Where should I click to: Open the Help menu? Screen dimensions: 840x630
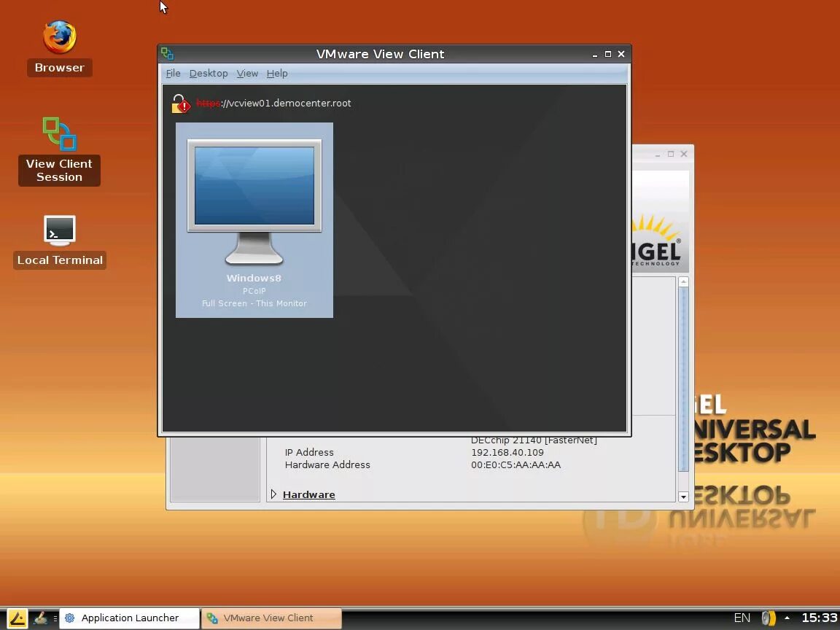click(x=277, y=74)
